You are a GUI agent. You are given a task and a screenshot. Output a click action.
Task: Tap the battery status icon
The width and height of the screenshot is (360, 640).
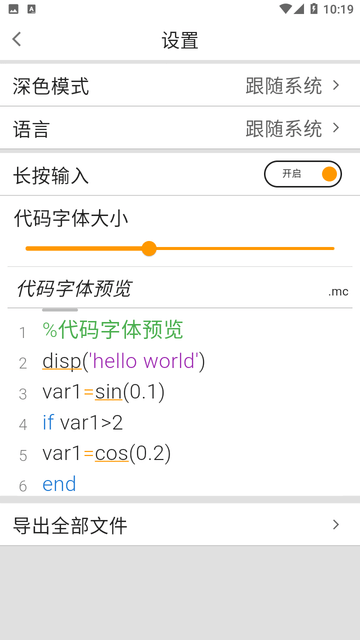click(313, 9)
